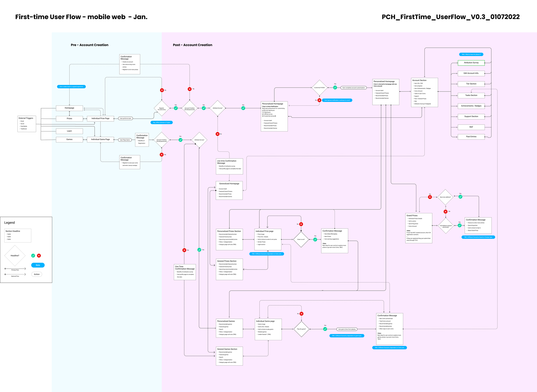Click the Action pill in the Legend
Screen dimensions: 537x392
pyautogui.click(x=37, y=274)
